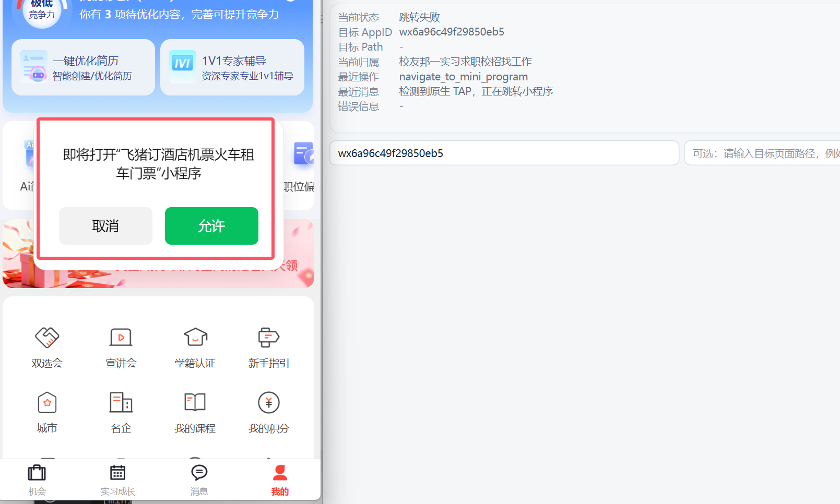Open 我的课程 book icon
Image resolution: width=840 pixels, height=504 pixels.
pyautogui.click(x=195, y=402)
